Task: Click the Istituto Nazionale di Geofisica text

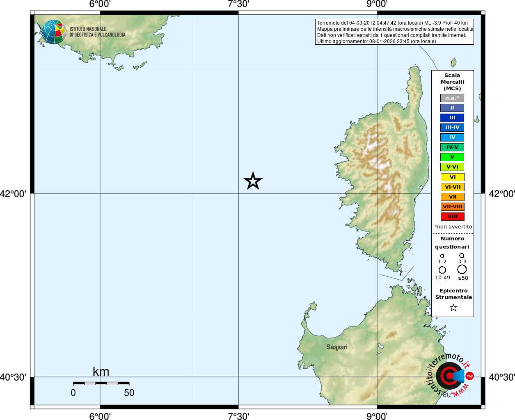Action: tap(97, 32)
